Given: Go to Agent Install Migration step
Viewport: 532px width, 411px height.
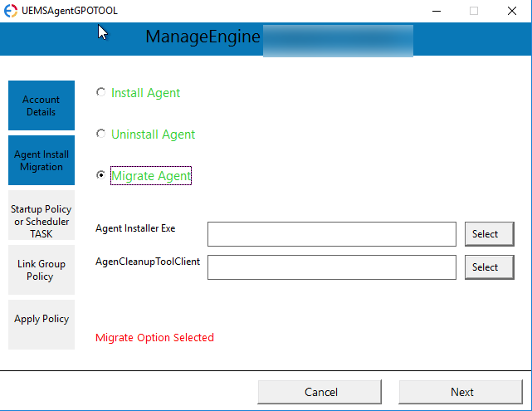Looking at the screenshot, I should (41, 160).
